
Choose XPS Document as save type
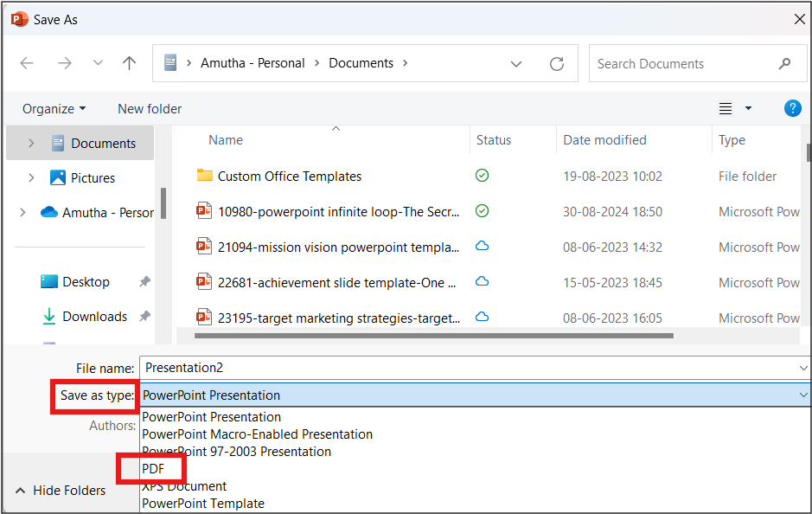(184, 486)
